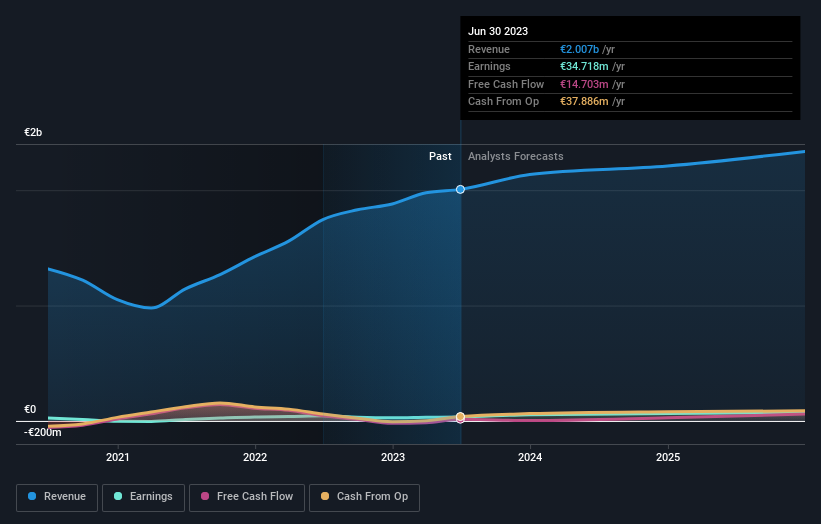This screenshot has width=821, height=524.
Task: Click the €0 y-axis label
Action: click(x=30, y=409)
